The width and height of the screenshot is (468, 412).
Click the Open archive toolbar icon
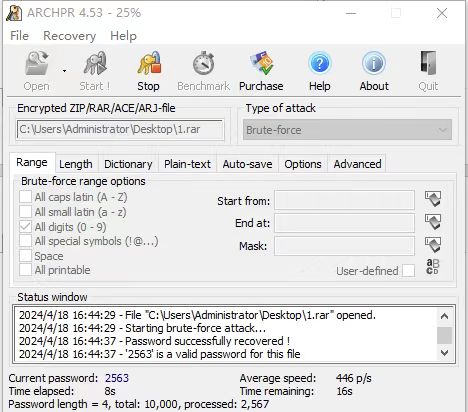[x=37, y=63]
